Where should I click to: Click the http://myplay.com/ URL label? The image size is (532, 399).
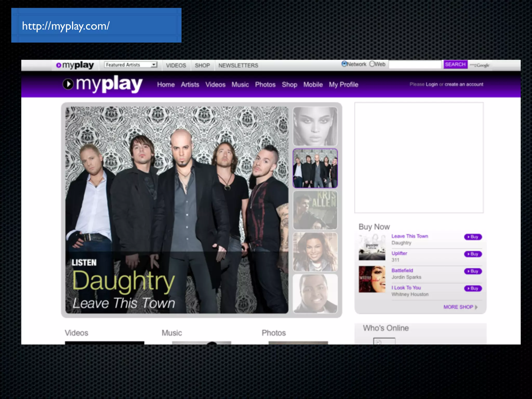pos(66,26)
